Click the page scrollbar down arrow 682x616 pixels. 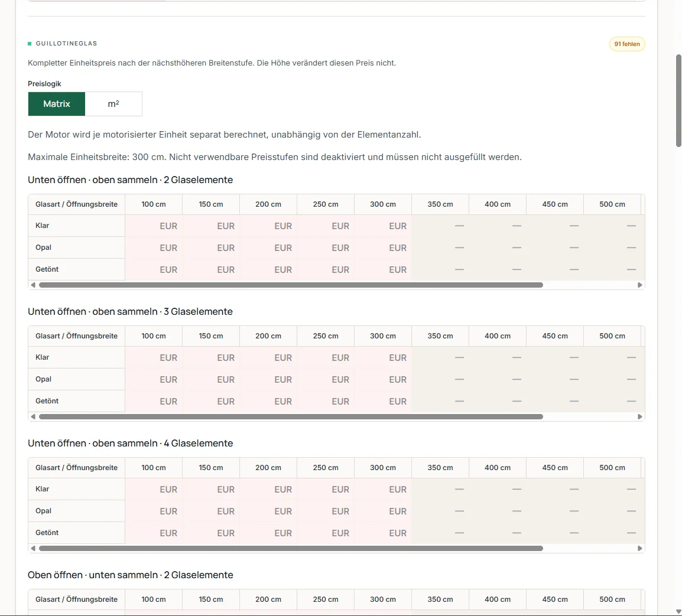pyautogui.click(x=678, y=612)
